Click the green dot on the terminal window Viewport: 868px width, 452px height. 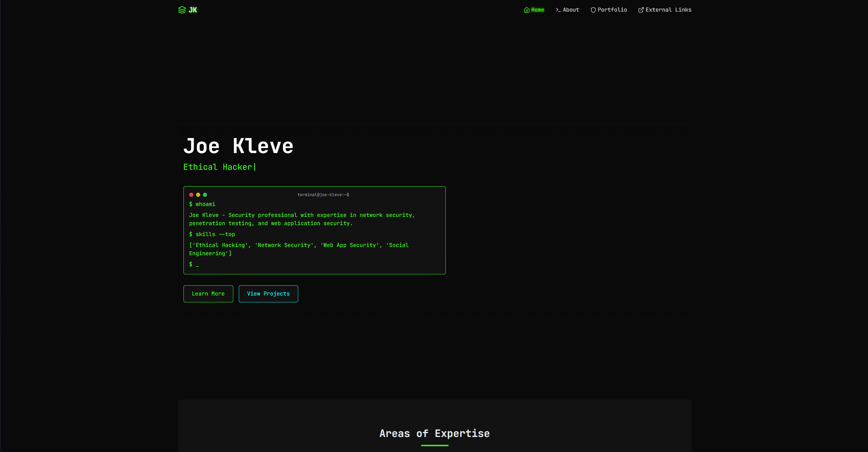[205, 194]
